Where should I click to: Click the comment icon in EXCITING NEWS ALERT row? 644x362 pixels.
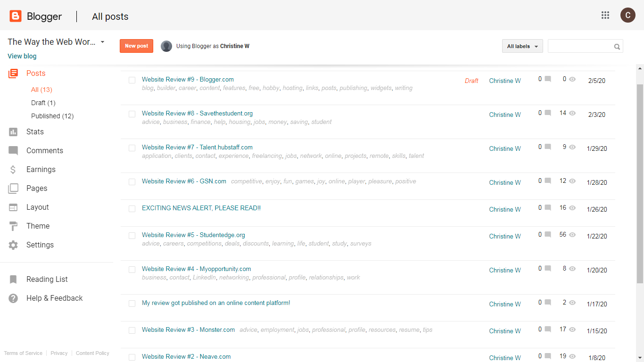pyautogui.click(x=548, y=208)
